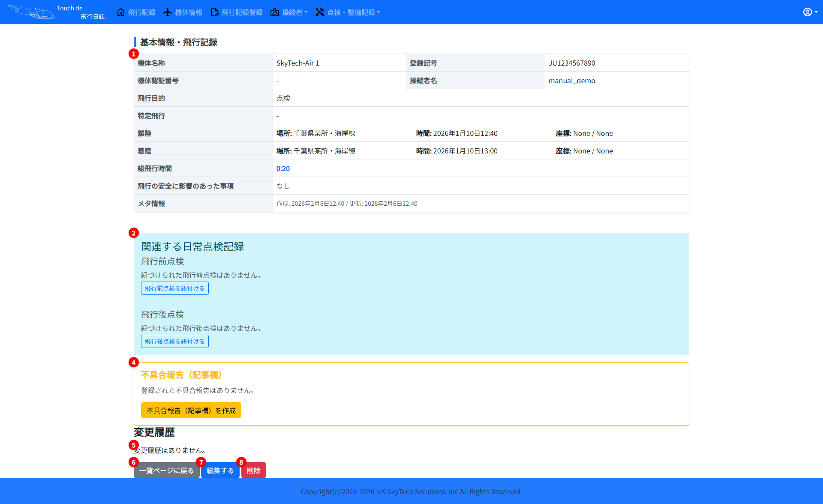This screenshot has height=504, width=823.
Task: Click the home icon beside 飛行記録
Action: pyautogui.click(x=120, y=12)
